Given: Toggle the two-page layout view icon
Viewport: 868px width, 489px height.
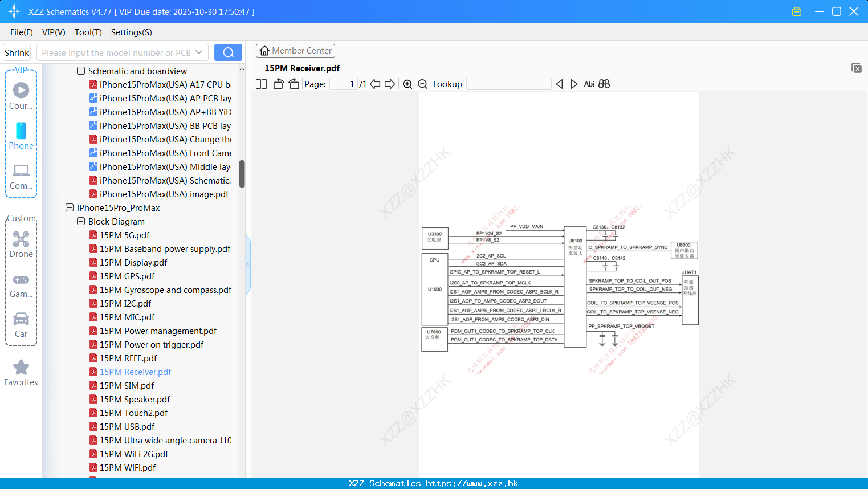Looking at the screenshot, I should tap(261, 84).
